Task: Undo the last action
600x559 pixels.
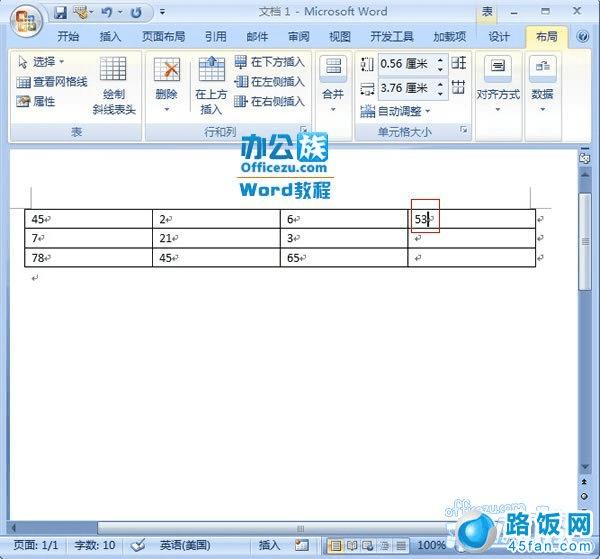Action: (106, 13)
